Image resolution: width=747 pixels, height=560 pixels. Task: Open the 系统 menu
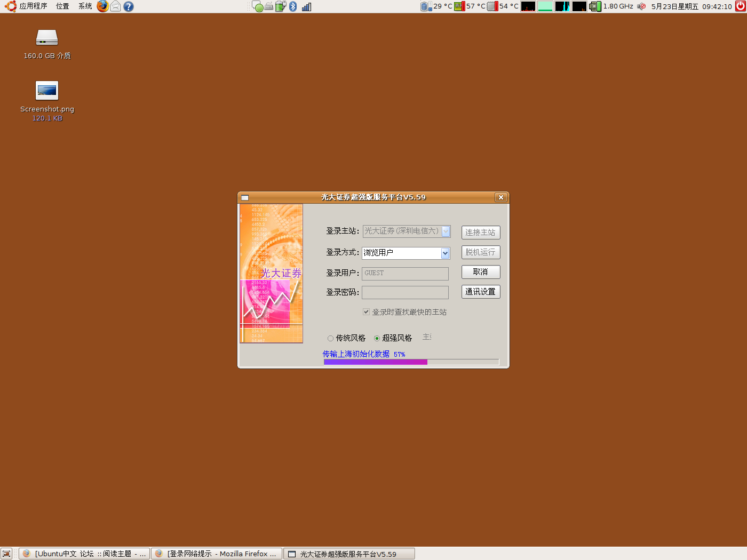pyautogui.click(x=85, y=6)
